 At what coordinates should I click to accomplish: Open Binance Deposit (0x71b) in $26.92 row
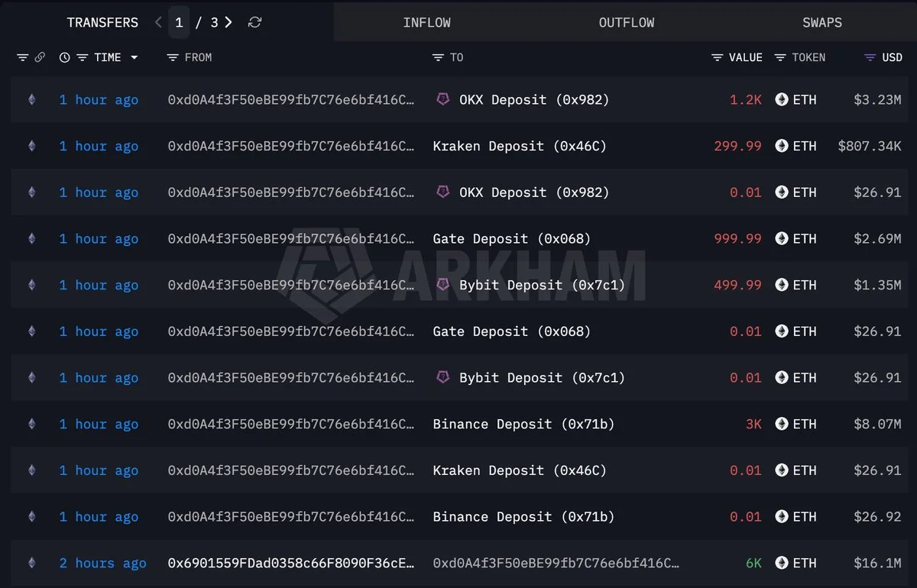click(523, 517)
